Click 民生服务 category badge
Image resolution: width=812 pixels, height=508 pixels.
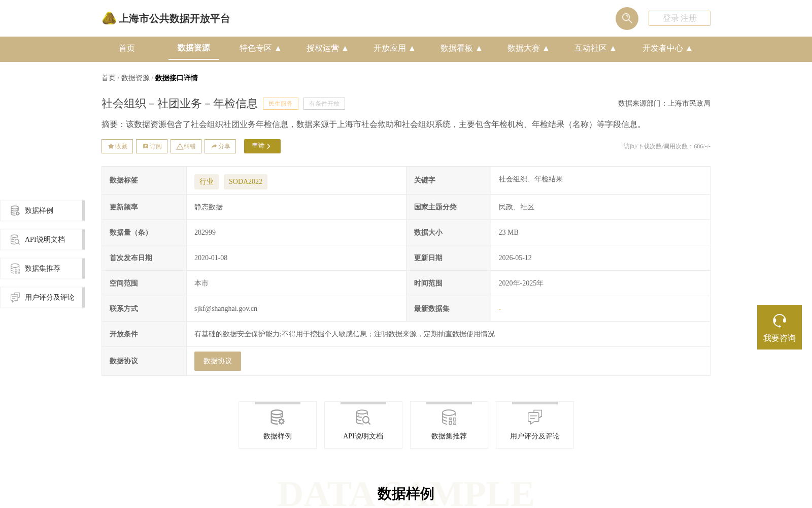(281, 104)
